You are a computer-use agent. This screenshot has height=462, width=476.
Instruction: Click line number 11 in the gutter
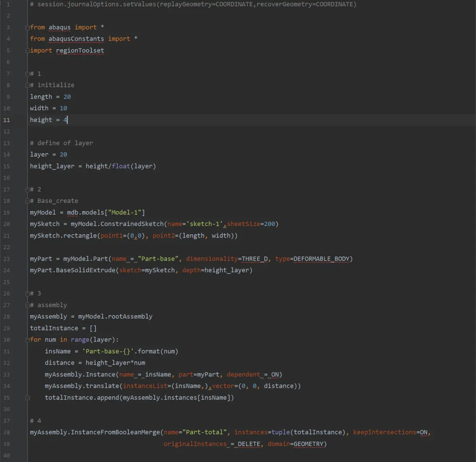[x=6, y=120]
